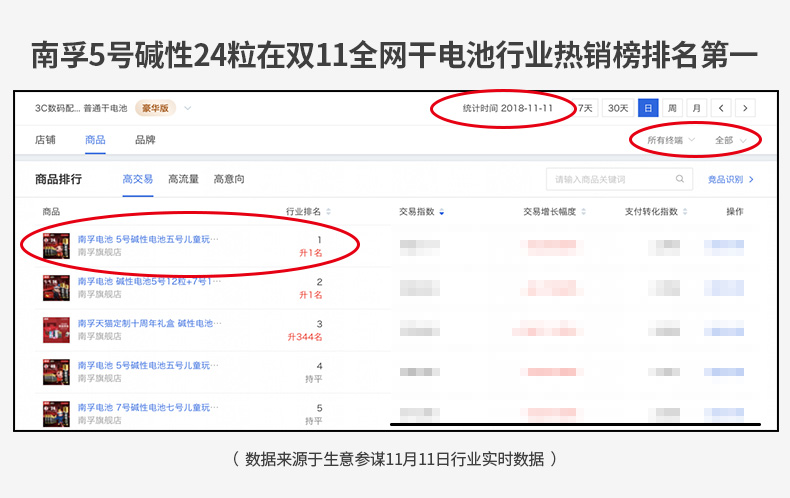Viewport: 790px width, 498px height.
Task: Click the 统计时间 2018-11-11 date text
Action: (x=507, y=108)
